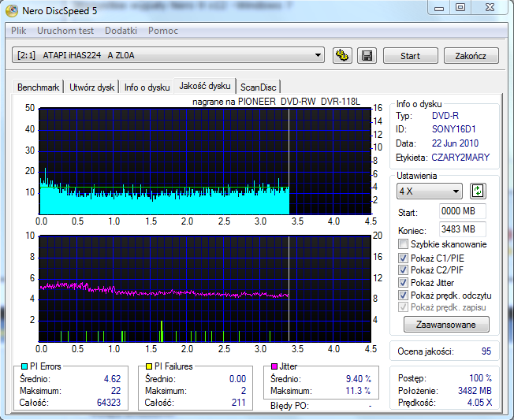
Task: Click the green refresh speed icon
Action: (x=478, y=191)
